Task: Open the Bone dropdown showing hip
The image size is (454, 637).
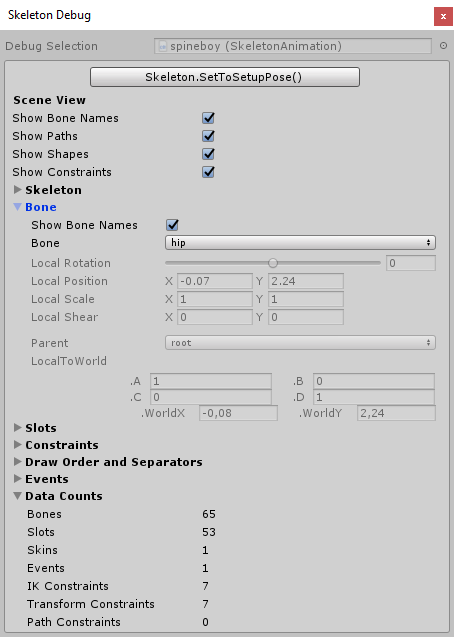Action: tap(300, 243)
